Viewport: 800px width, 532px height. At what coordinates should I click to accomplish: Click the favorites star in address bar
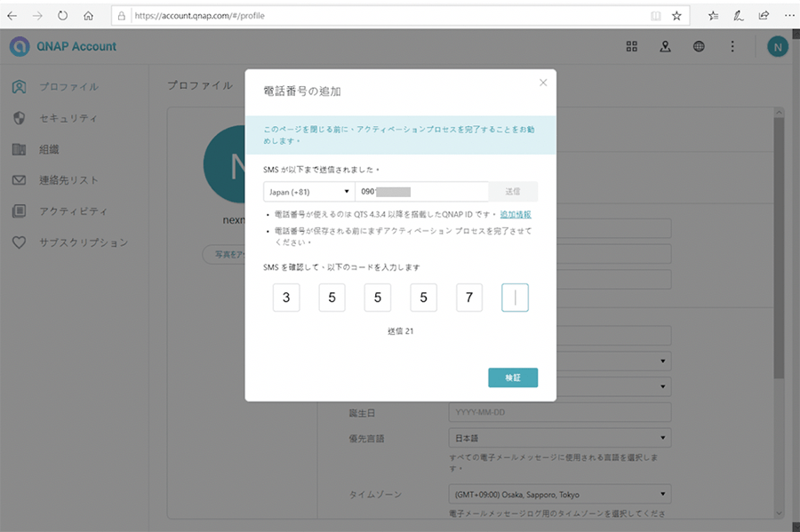(676, 15)
